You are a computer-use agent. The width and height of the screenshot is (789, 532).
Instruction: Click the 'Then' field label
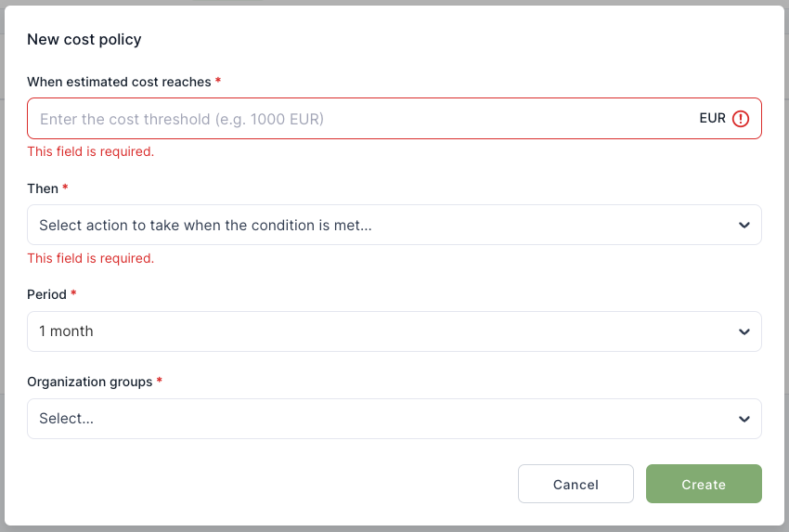(x=43, y=188)
